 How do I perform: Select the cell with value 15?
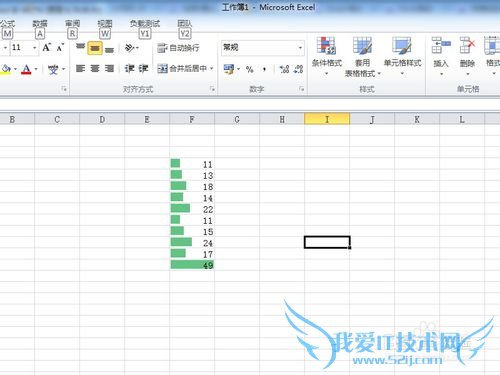192,231
